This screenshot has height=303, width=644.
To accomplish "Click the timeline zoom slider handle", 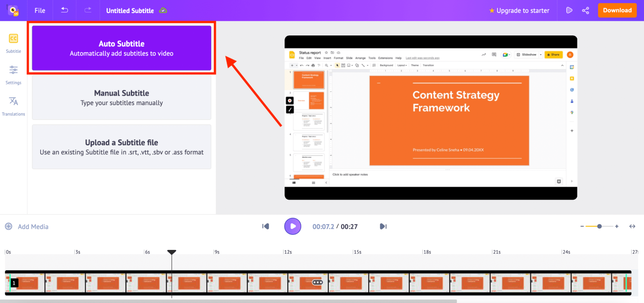I will tap(599, 226).
